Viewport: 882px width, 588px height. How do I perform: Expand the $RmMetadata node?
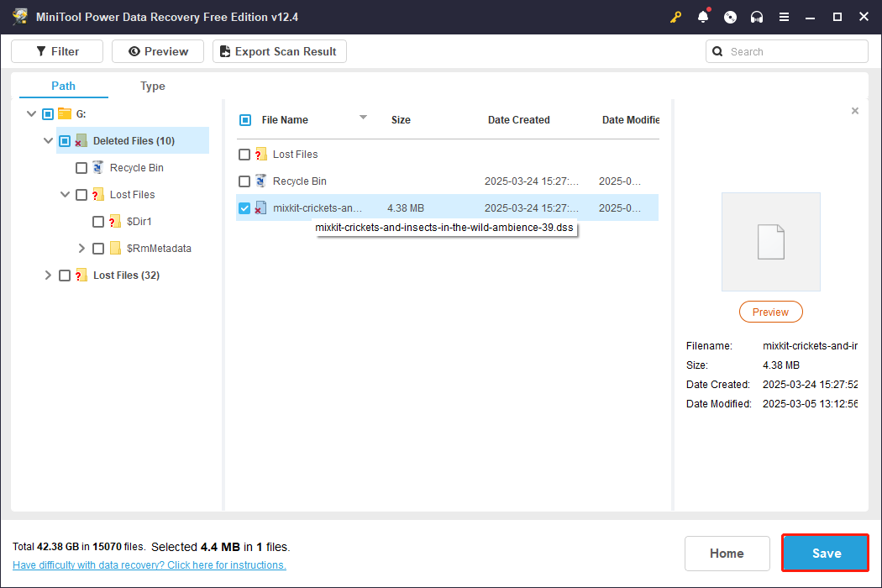pos(81,248)
